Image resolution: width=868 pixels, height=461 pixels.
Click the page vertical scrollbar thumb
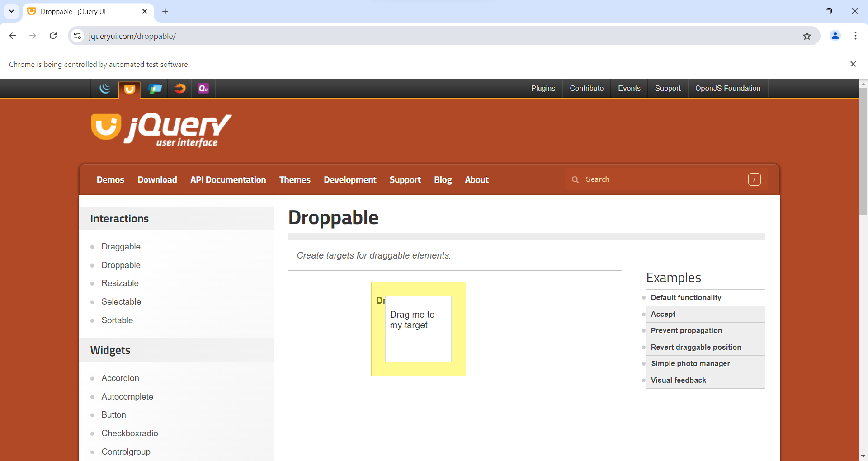coord(863,151)
